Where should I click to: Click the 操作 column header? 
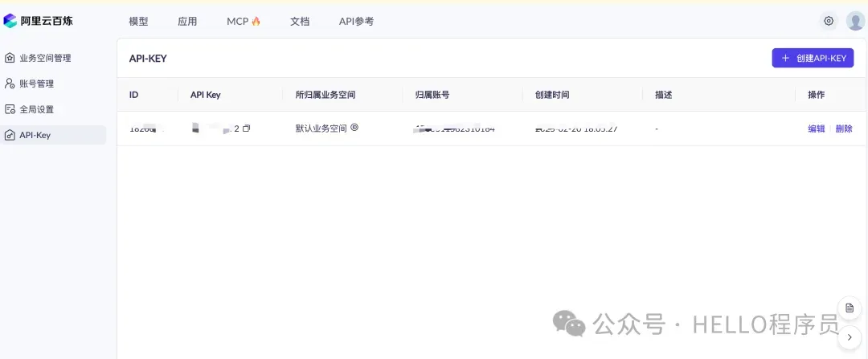tap(816, 95)
